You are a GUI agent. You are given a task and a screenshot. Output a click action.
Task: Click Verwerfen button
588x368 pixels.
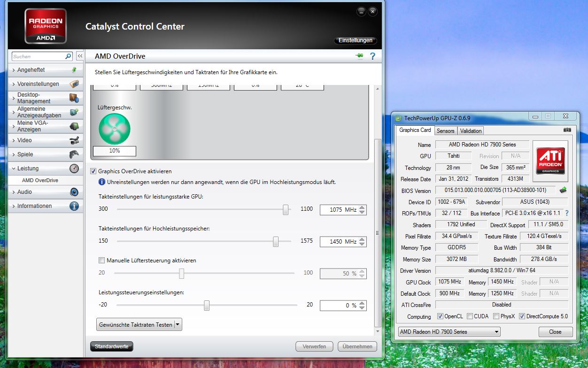pyautogui.click(x=314, y=346)
